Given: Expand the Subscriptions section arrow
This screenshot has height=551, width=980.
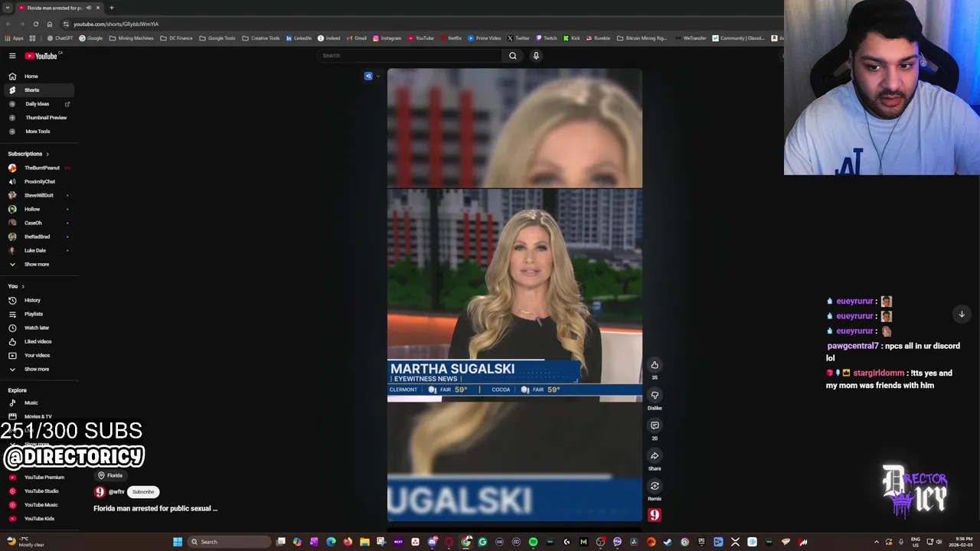Looking at the screenshot, I should coord(47,154).
